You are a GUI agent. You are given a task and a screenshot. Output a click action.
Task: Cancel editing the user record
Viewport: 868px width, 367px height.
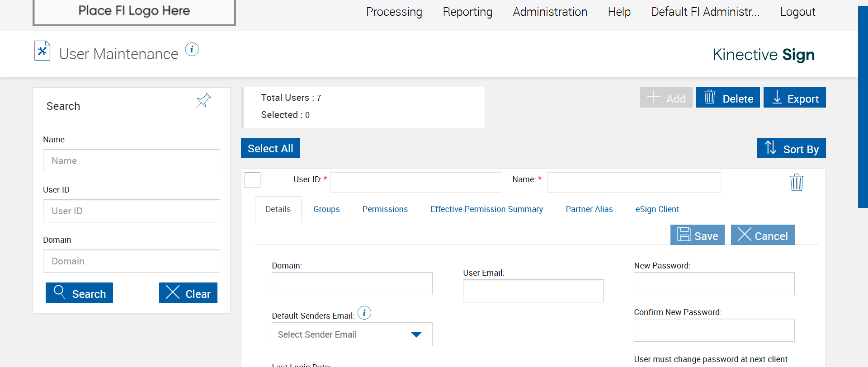(762, 235)
